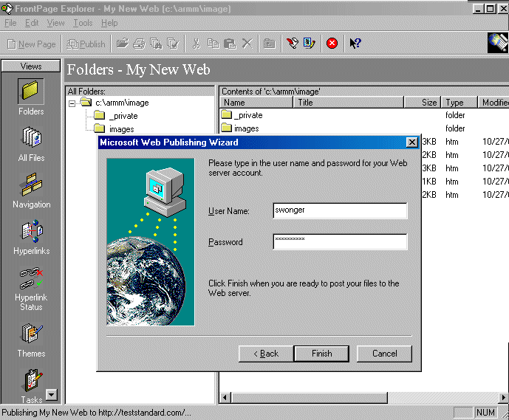The image size is (509, 420).
Task: Select _private folder in All Folders tree
Action: pos(116,116)
